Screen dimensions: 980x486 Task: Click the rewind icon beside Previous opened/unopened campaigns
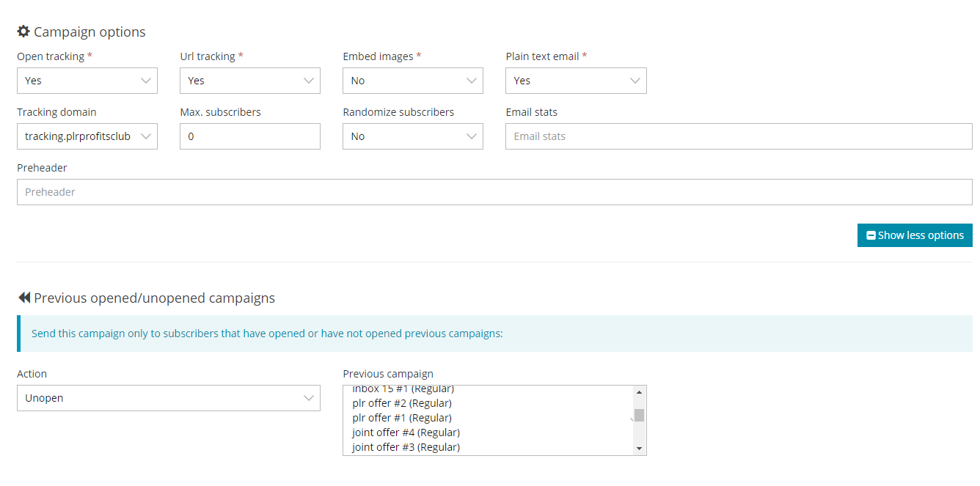pyautogui.click(x=23, y=298)
